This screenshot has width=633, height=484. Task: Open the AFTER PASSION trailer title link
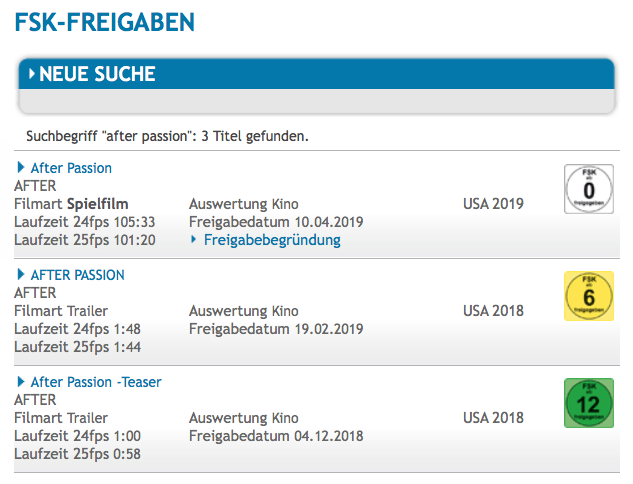click(78, 275)
